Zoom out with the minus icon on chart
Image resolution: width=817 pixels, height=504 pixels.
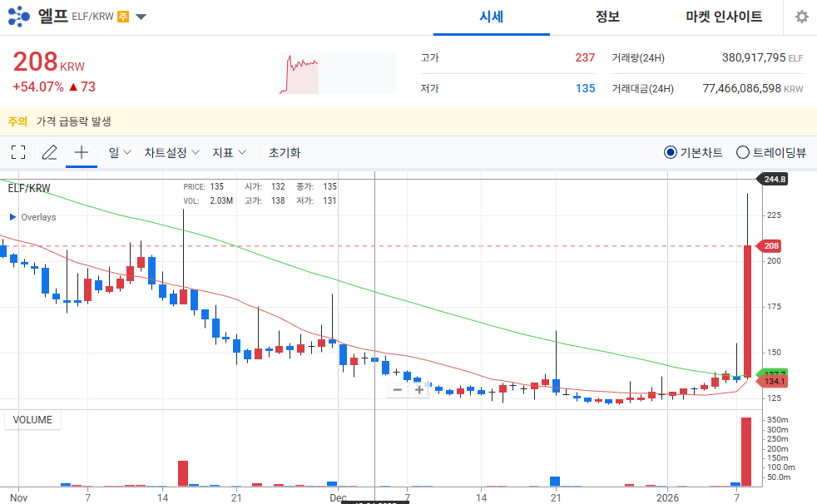tap(397, 388)
